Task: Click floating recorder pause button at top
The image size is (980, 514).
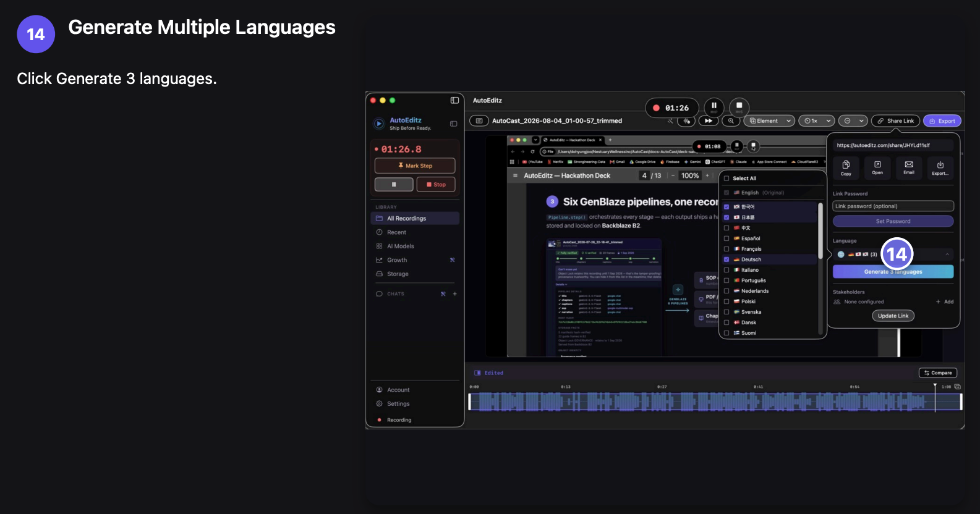Action: pyautogui.click(x=714, y=107)
